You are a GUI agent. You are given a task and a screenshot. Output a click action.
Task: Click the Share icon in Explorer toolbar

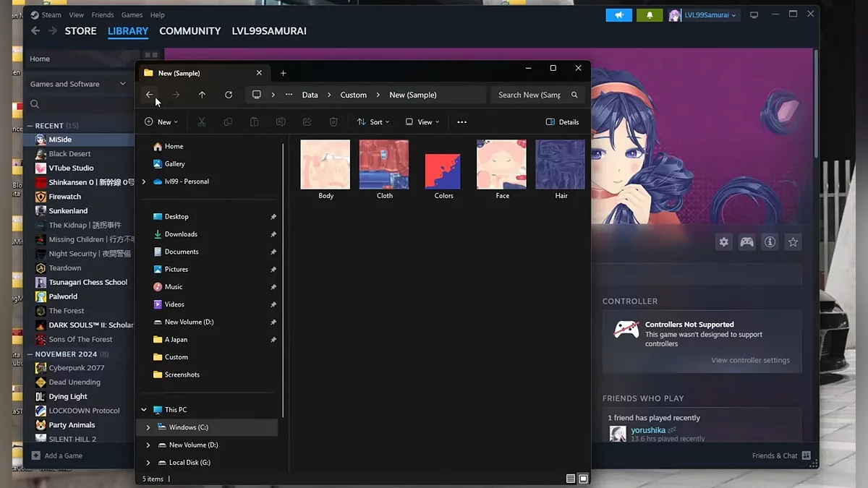307,122
